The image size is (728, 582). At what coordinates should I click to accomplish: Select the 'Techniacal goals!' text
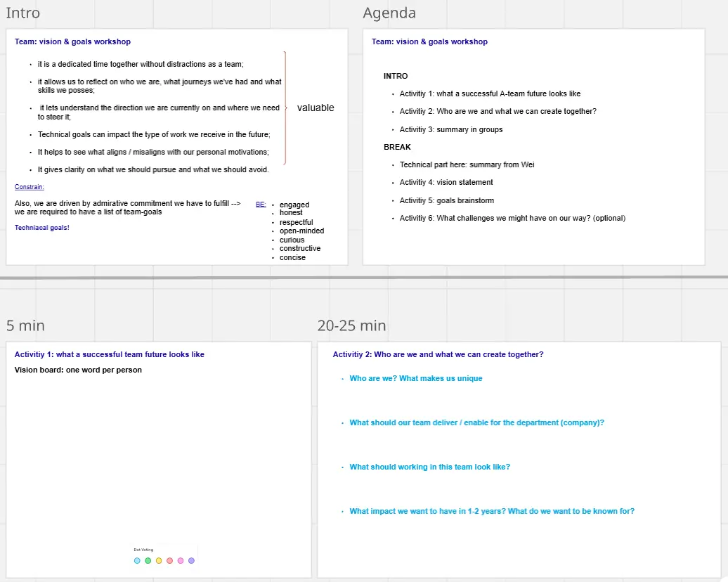[42, 228]
